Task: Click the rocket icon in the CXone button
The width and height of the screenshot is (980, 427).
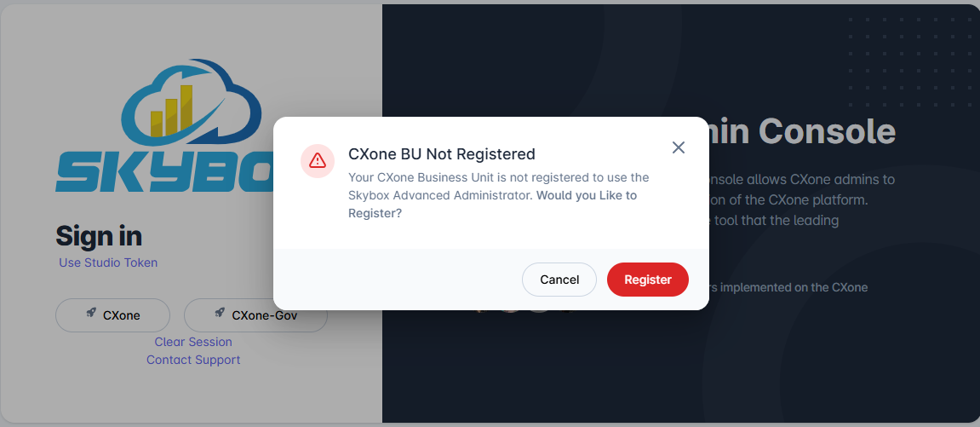Action: point(91,314)
